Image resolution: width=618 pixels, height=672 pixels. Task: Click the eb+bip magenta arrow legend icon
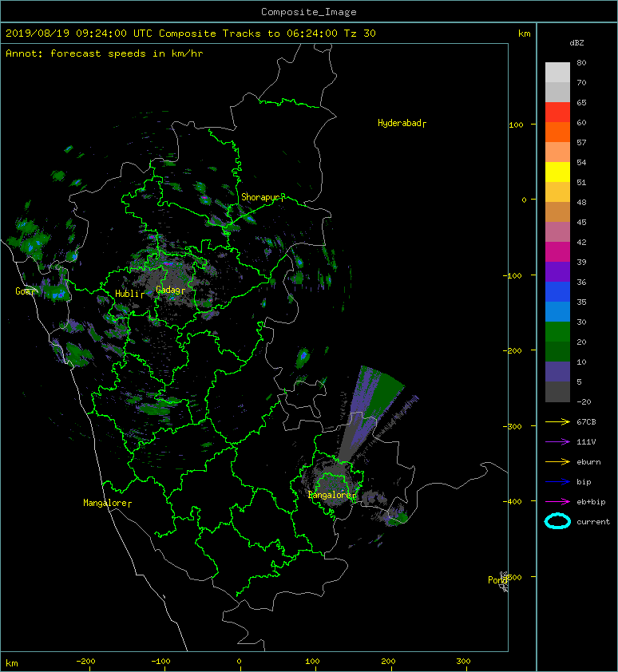coord(557,502)
